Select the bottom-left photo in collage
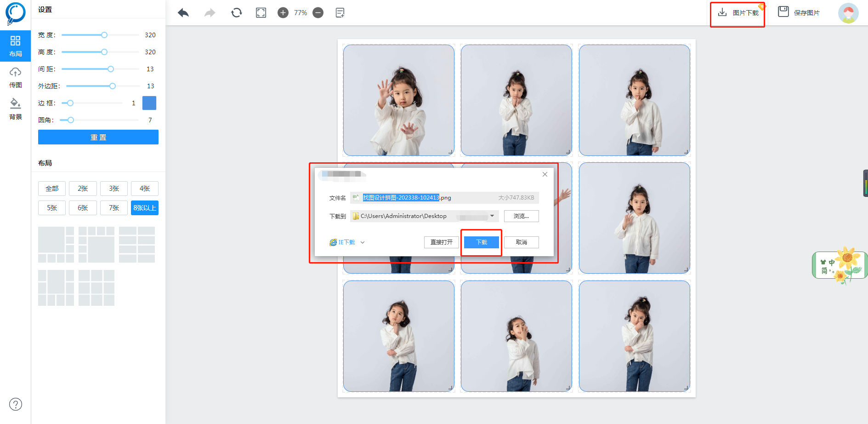This screenshot has height=424, width=868. pos(399,336)
